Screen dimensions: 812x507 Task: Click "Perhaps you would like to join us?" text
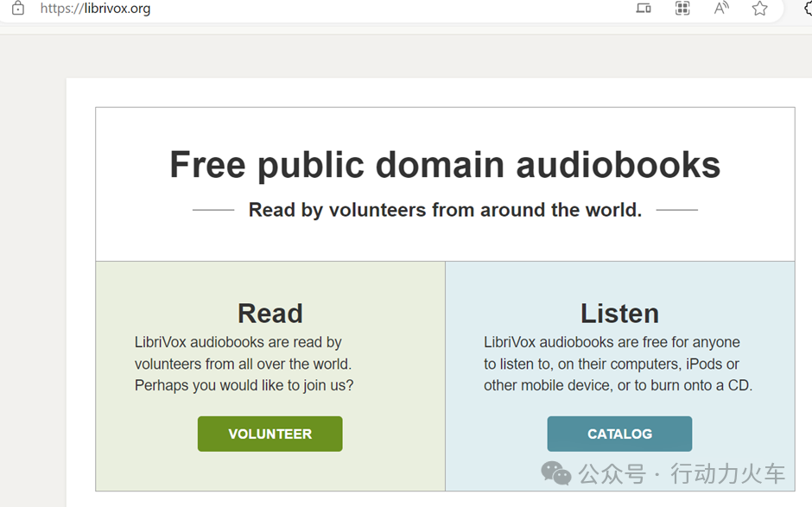(244, 385)
